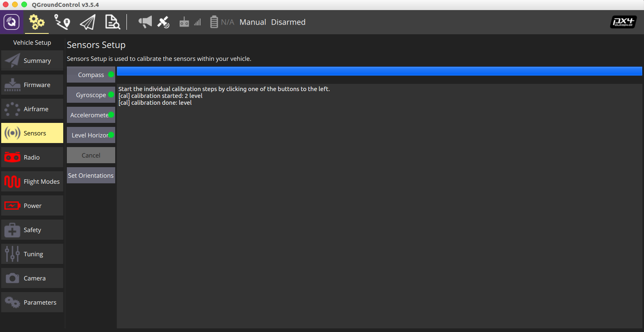Click the PX4 autopilot logo

623,22
